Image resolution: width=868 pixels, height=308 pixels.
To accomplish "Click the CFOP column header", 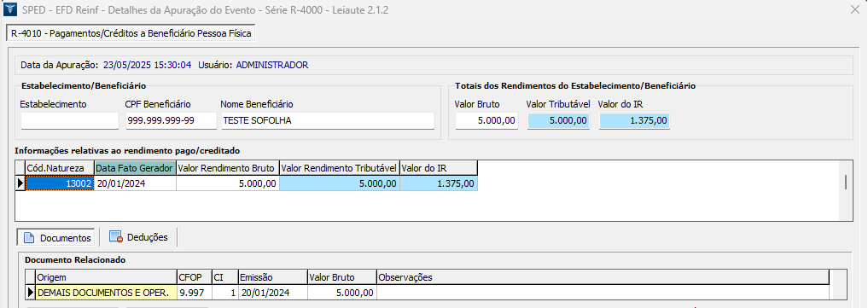I will (x=195, y=277).
